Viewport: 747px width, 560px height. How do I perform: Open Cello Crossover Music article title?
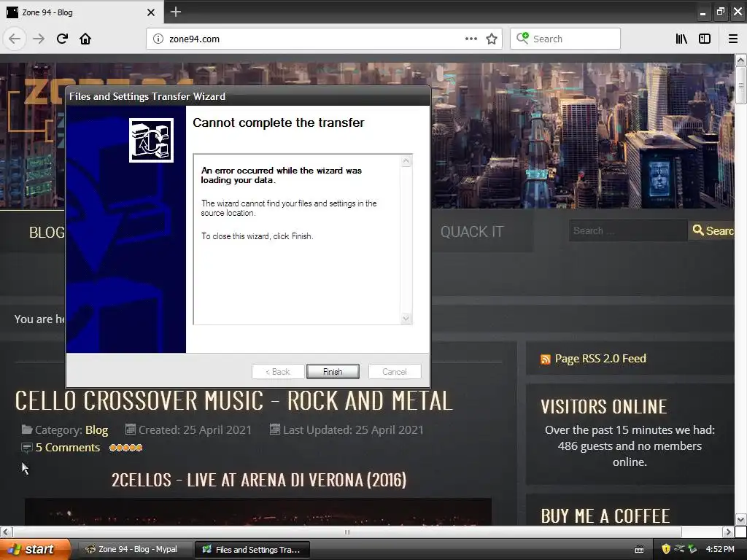point(233,401)
